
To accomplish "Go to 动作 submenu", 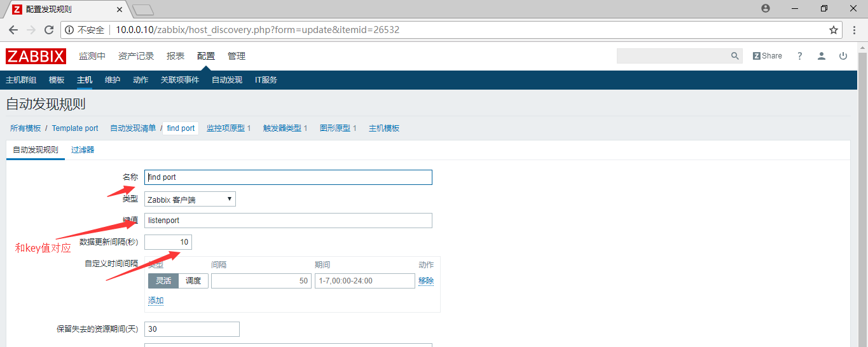I will pyautogui.click(x=141, y=80).
